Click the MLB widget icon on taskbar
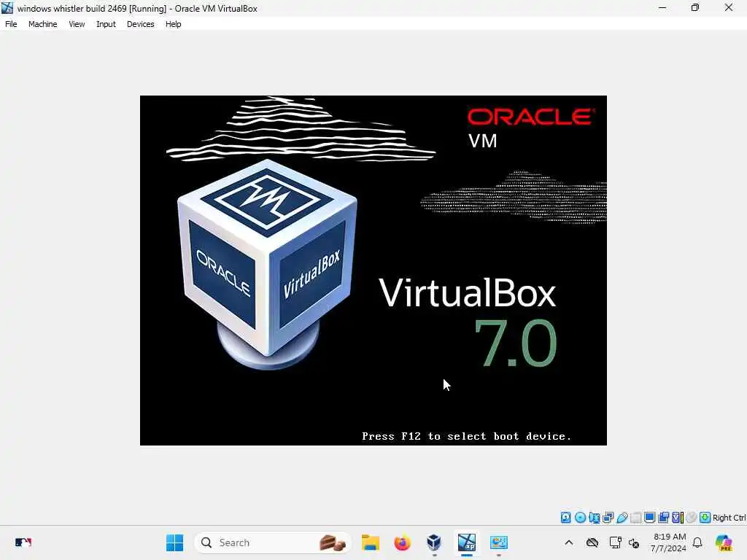Image resolution: width=747 pixels, height=560 pixels. click(23, 542)
